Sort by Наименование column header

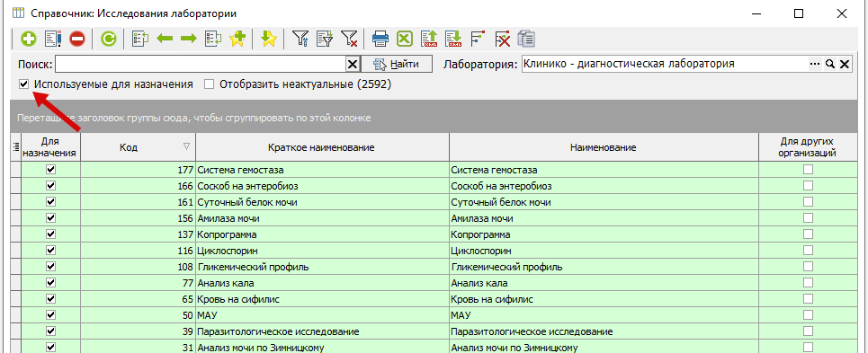(604, 147)
